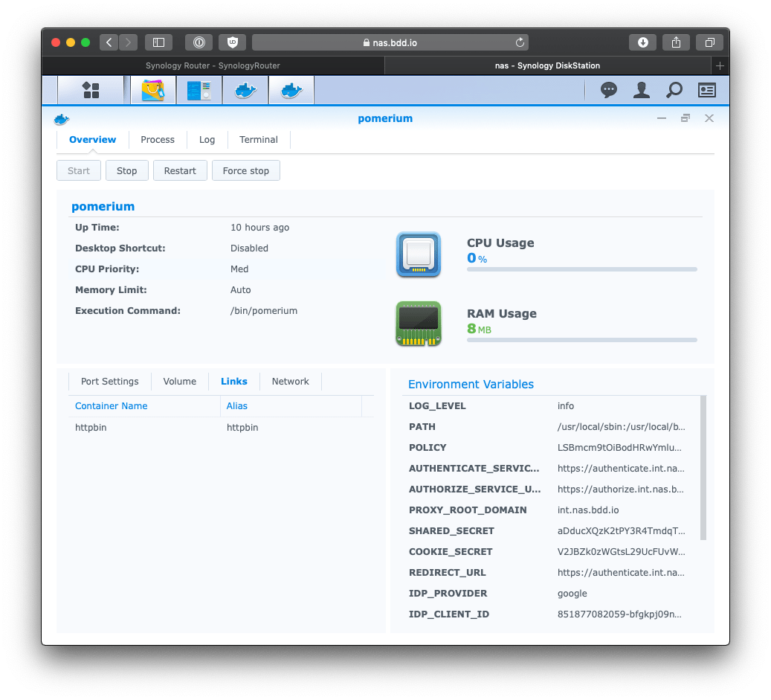The width and height of the screenshot is (771, 700).
Task: View the Network tab in container details
Action: [x=290, y=381]
